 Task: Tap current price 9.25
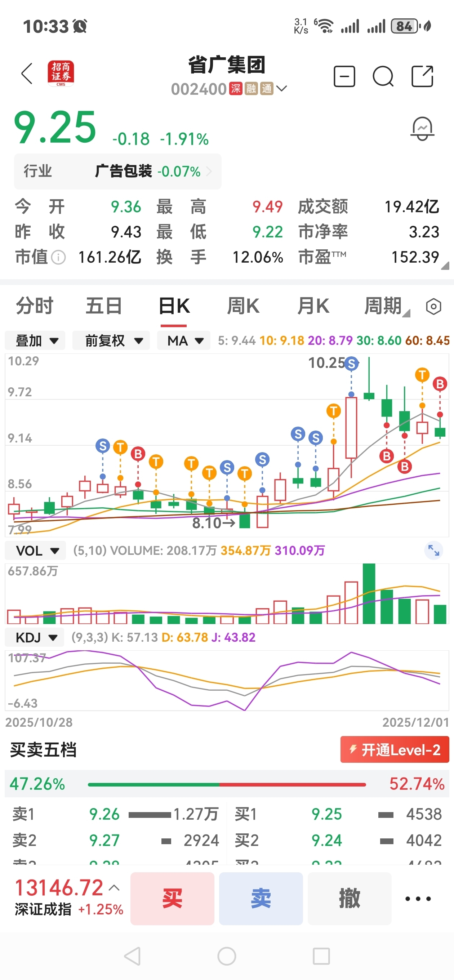tap(55, 127)
